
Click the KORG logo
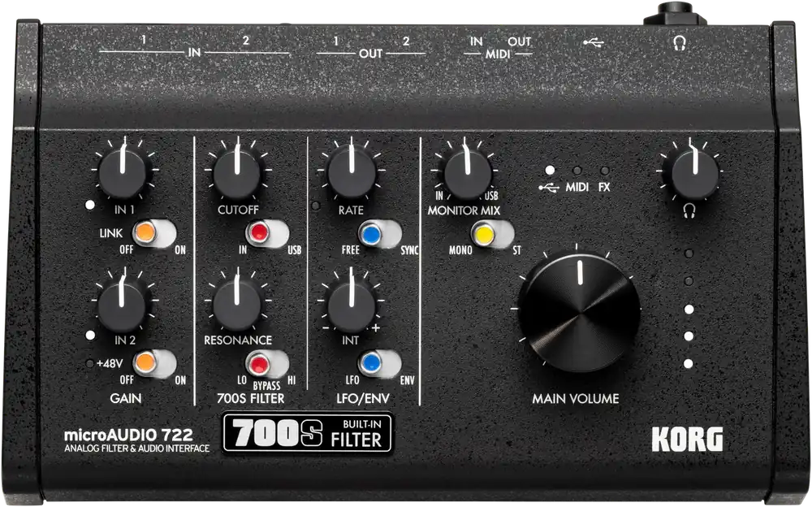[x=687, y=440]
